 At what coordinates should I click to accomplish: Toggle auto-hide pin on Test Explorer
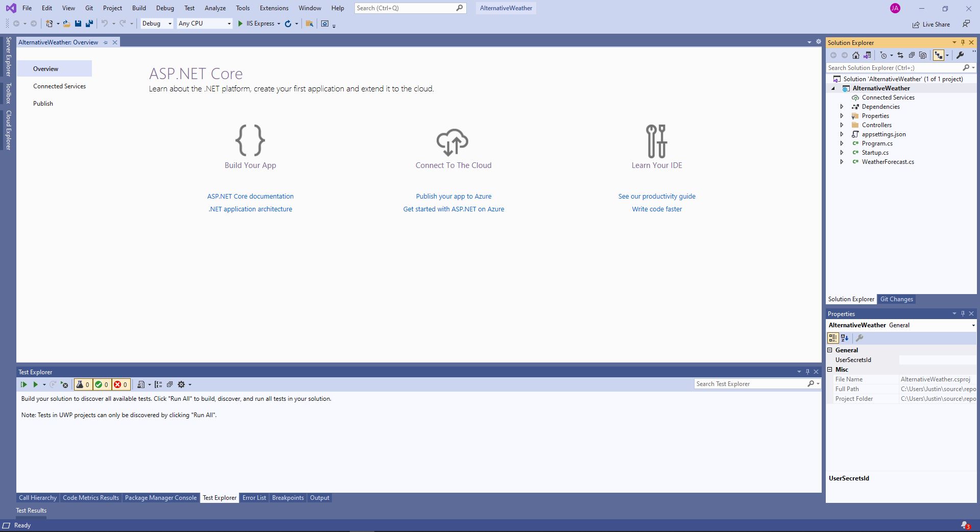pos(807,372)
